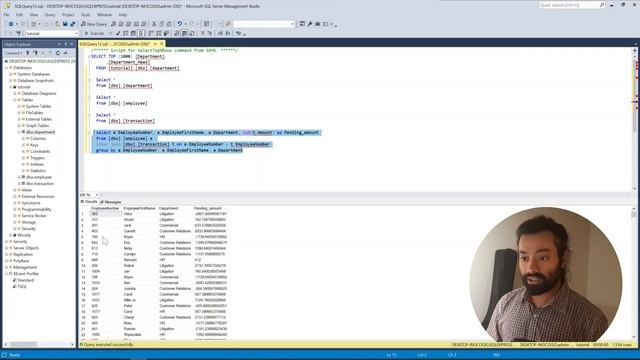Click the Cut scissors icon
This screenshot has height=360, width=640.
point(154,24)
